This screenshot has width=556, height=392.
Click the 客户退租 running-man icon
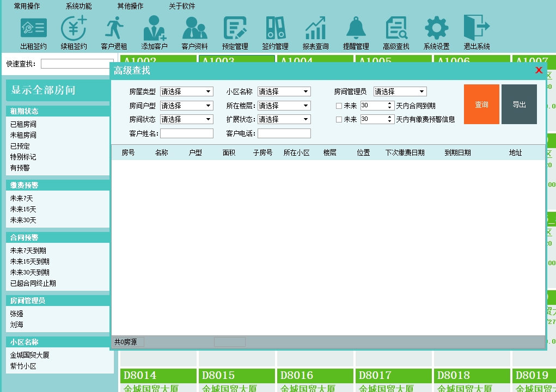114,28
